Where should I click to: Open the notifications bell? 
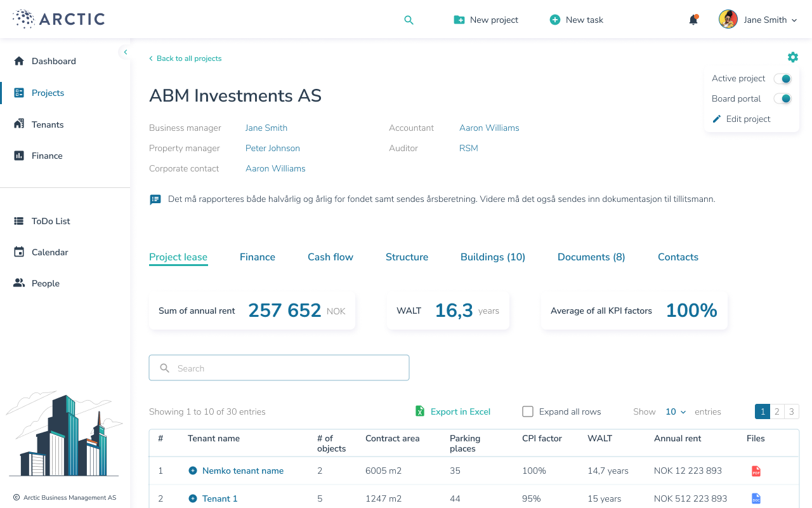[x=693, y=20]
